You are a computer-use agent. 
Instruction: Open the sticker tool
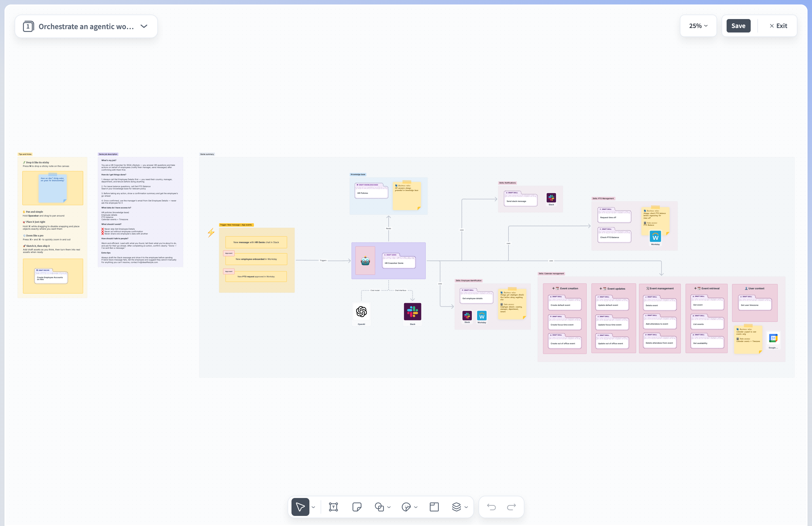(406, 507)
